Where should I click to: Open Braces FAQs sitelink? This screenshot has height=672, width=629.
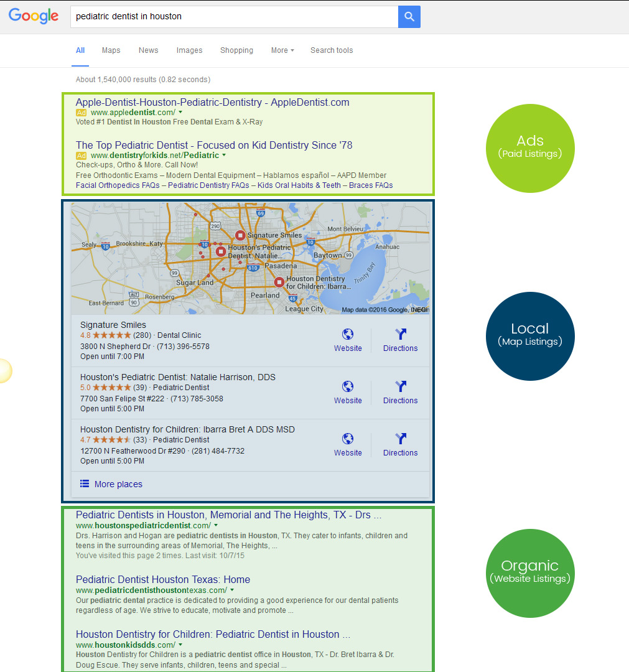(371, 185)
